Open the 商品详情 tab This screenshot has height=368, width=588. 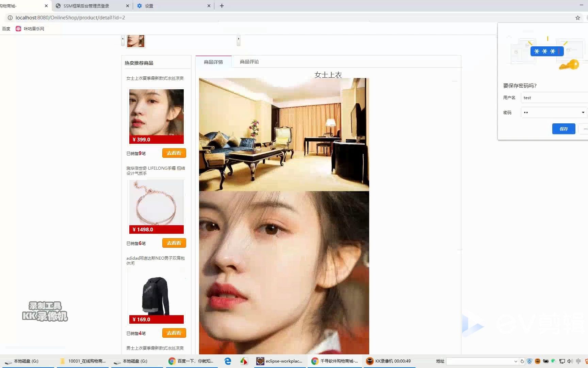click(x=213, y=62)
